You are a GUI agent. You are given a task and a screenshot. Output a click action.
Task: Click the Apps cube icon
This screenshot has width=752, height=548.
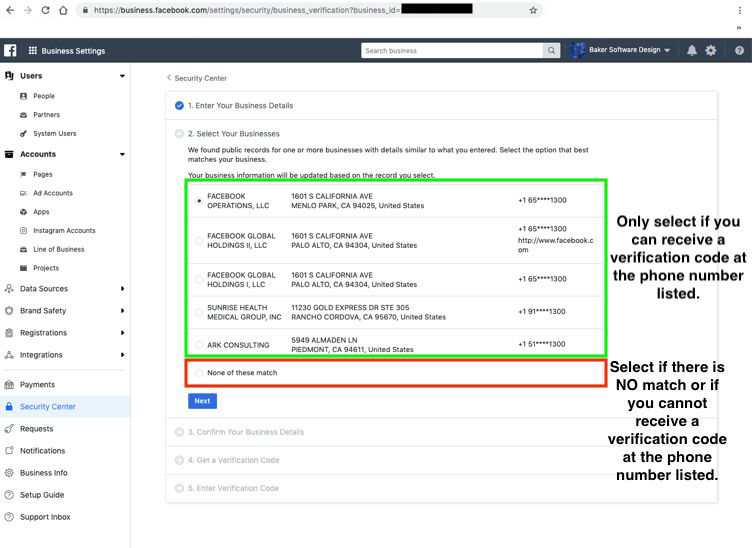[24, 211]
